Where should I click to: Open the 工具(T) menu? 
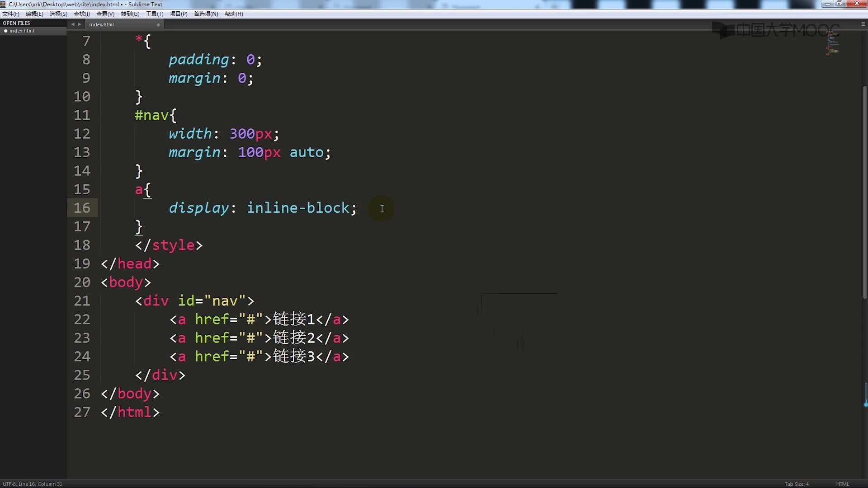pyautogui.click(x=154, y=14)
